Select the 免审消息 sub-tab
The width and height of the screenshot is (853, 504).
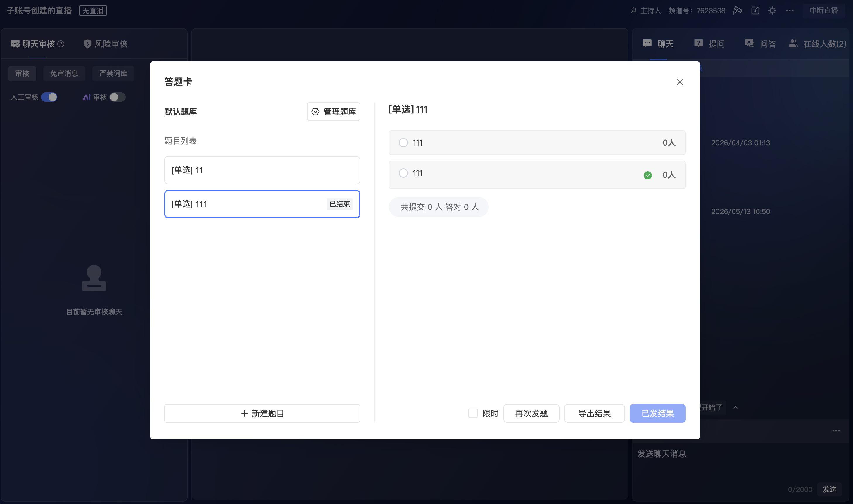pyautogui.click(x=64, y=73)
